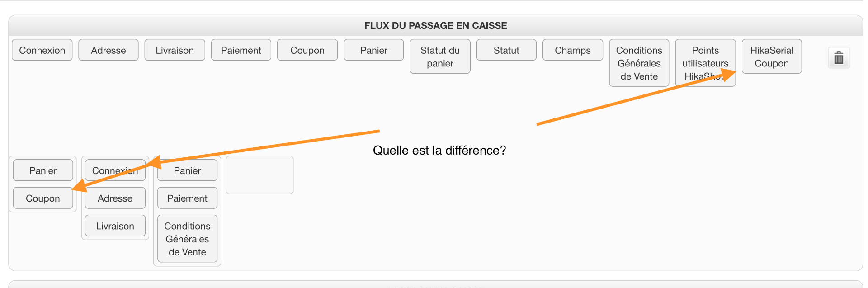Select the Connexion block in top row

point(42,50)
